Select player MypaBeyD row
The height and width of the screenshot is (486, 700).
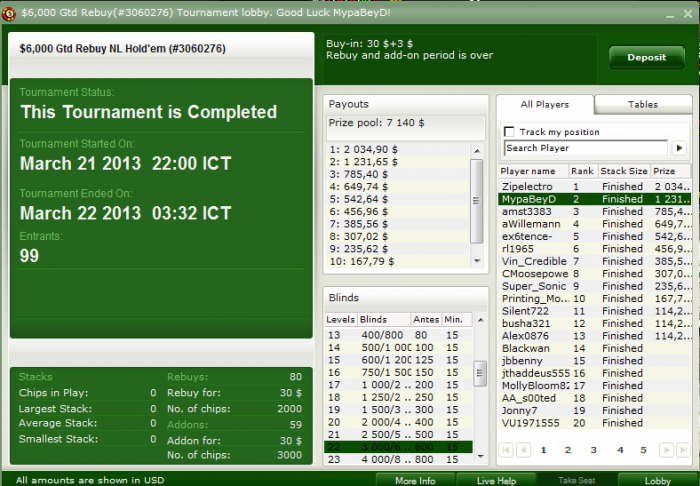pos(594,199)
